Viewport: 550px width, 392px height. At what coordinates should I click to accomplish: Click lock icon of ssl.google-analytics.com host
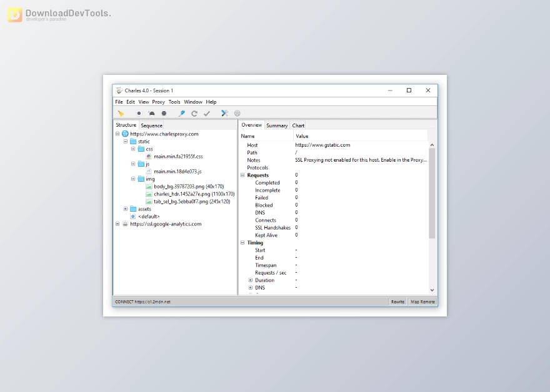point(125,224)
